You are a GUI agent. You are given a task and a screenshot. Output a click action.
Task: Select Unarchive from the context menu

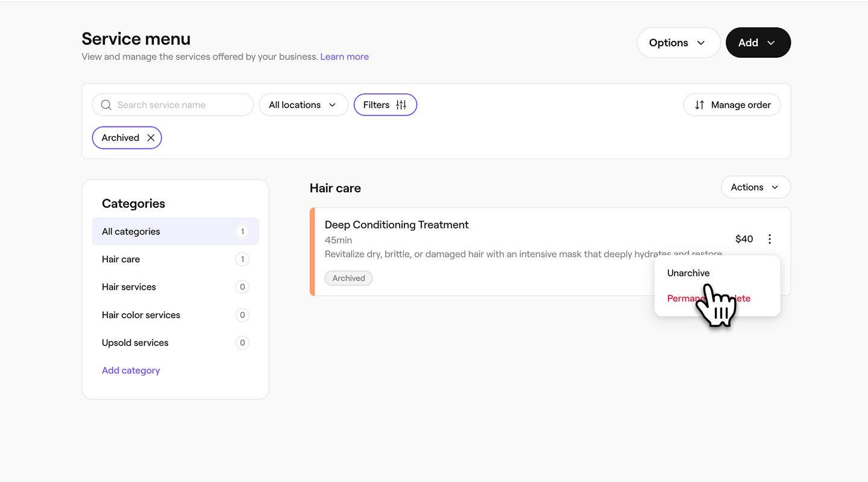(688, 273)
